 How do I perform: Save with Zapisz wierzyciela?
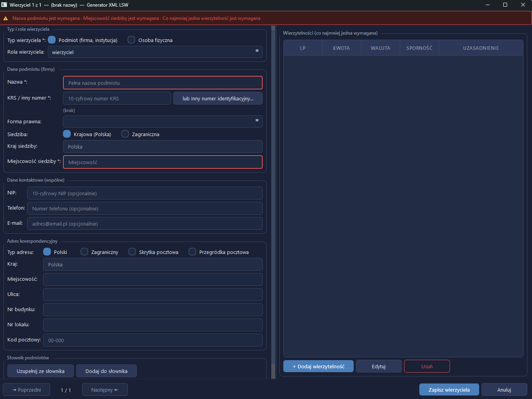click(449, 390)
